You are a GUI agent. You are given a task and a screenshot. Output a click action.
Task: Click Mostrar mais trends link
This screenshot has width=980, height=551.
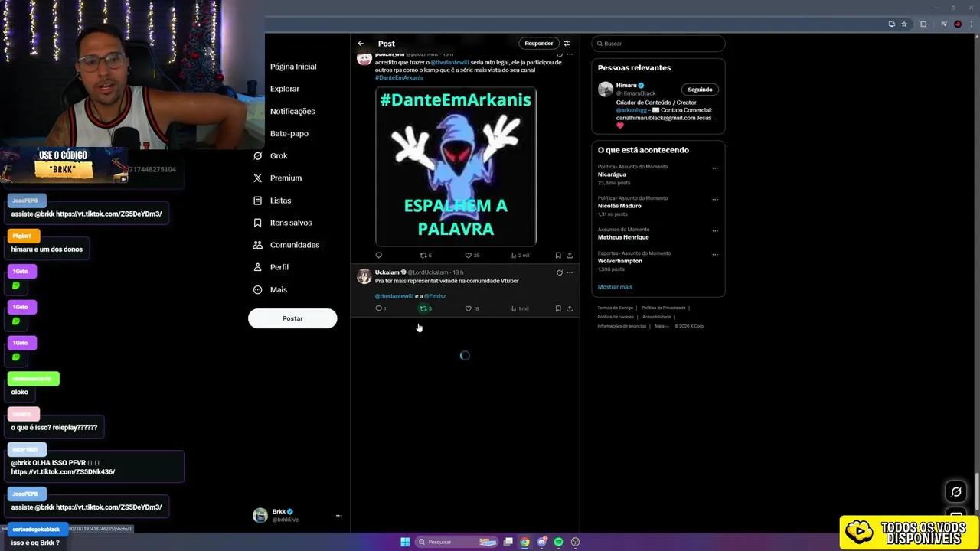pyautogui.click(x=615, y=287)
